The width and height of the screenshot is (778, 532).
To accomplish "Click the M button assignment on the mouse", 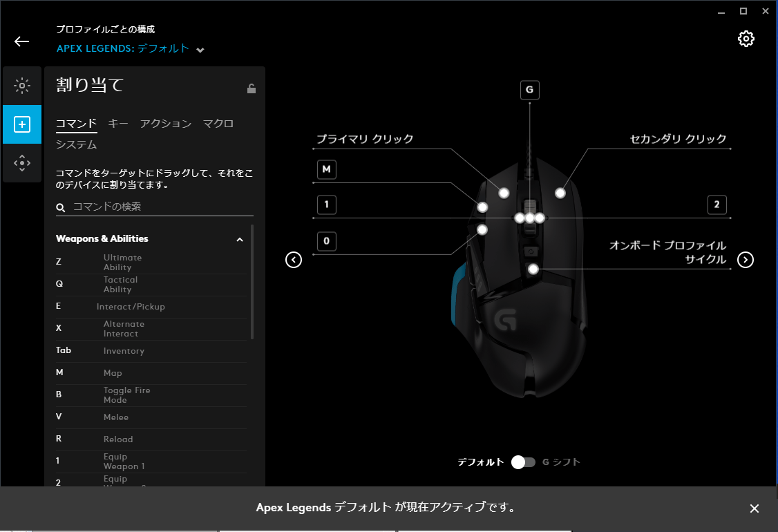I will [x=326, y=170].
